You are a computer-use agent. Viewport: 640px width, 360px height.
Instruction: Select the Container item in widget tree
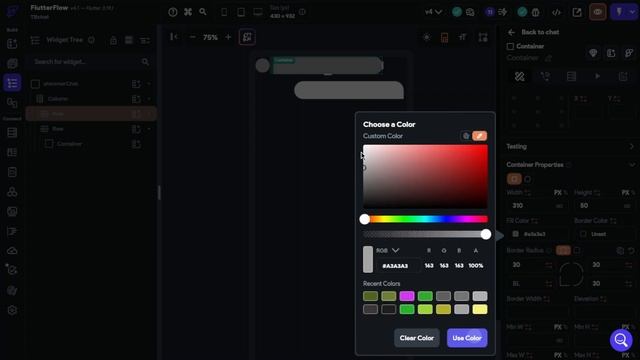(69, 144)
